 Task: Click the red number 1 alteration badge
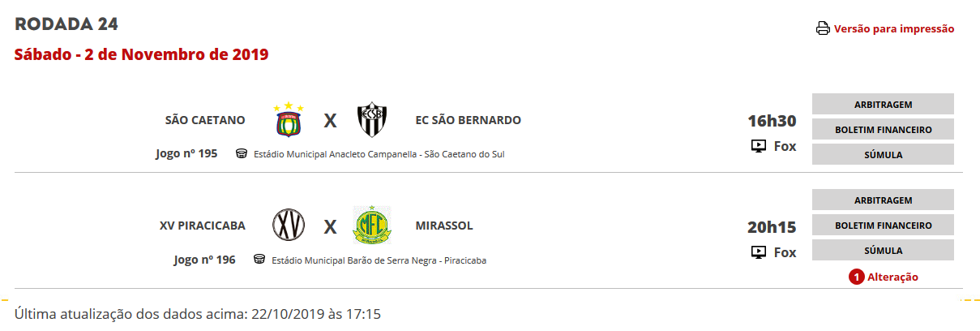(857, 277)
